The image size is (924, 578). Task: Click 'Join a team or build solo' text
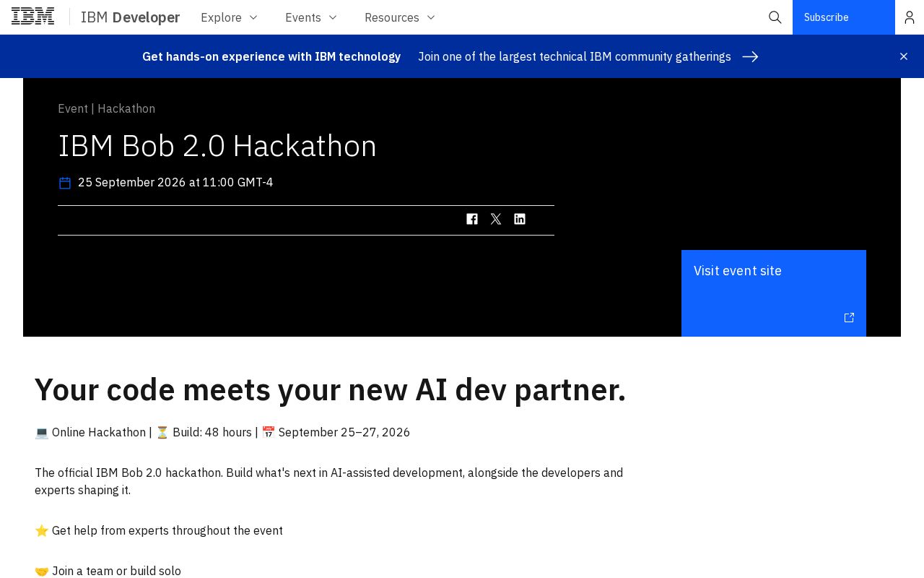click(108, 571)
